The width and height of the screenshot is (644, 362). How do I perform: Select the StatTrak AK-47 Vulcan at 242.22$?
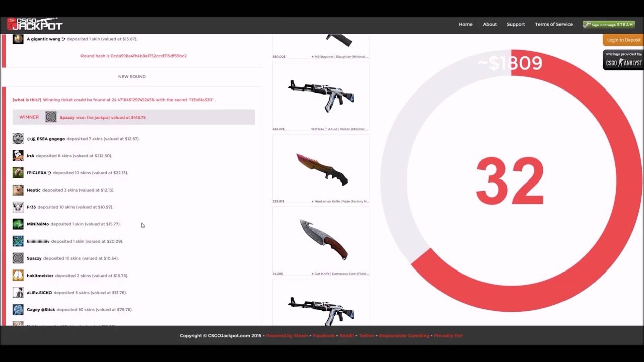tap(321, 97)
